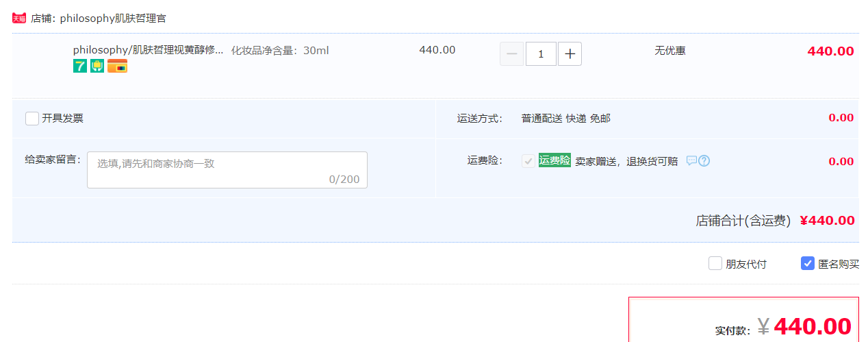The width and height of the screenshot is (868, 342).
Task: Click the black unit price 440.00
Action: click(437, 50)
